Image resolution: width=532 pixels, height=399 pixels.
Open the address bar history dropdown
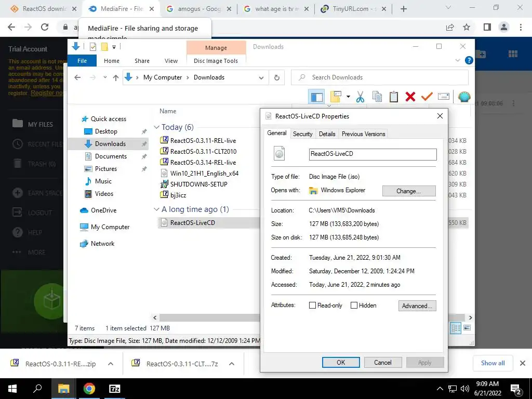(x=261, y=78)
